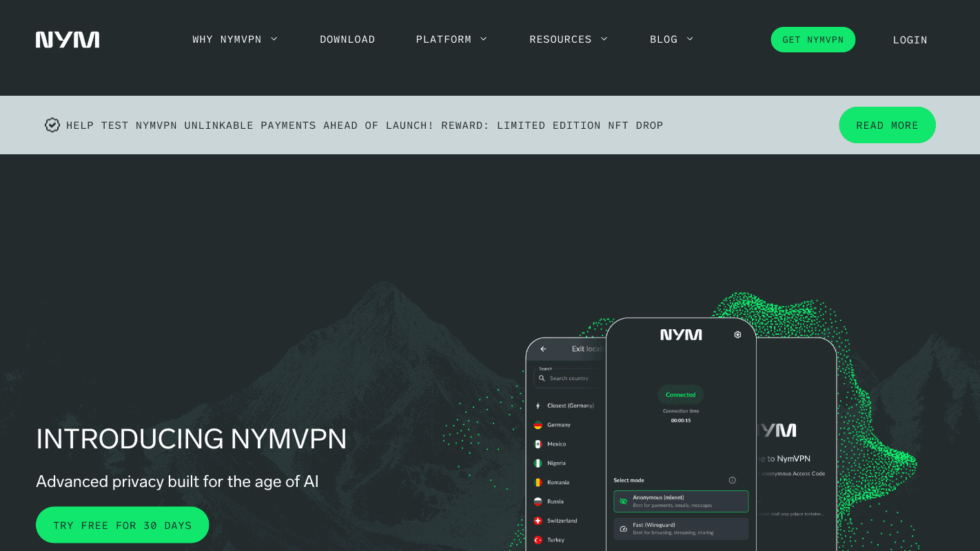Click READ MORE in the announcement banner

(x=887, y=125)
